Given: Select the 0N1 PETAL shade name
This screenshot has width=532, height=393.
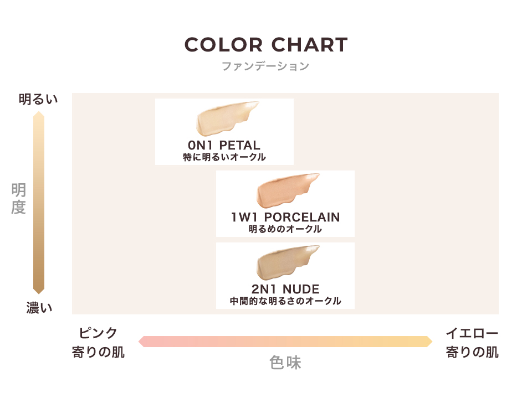Looking at the screenshot, I should pyautogui.click(x=224, y=145).
